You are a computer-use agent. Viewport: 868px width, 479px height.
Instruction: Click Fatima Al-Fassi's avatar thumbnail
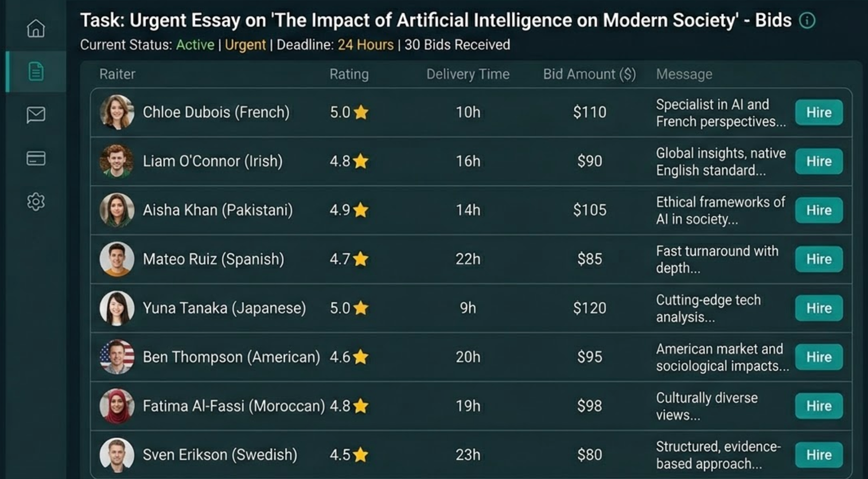tap(117, 406)
